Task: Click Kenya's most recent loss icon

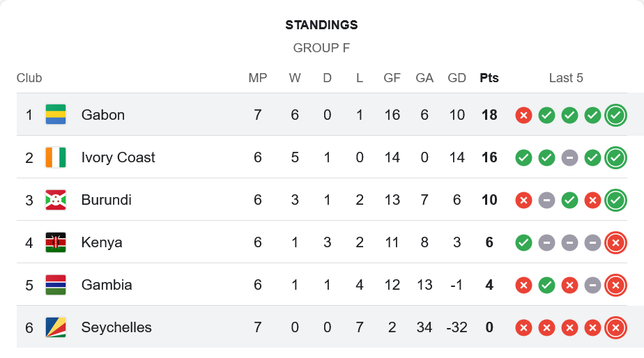Action: [x=615, y=242]
